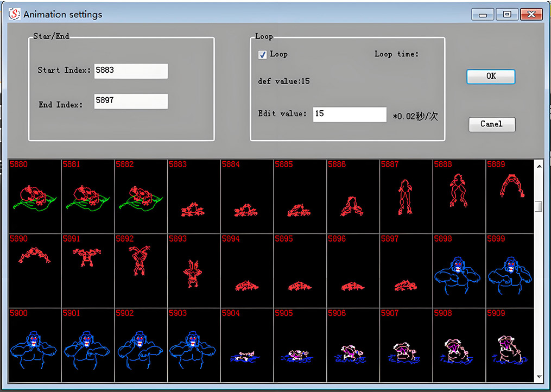Click the Start Index input field
The height and width of the screenshot is (392, 551).
click(131, 71)
